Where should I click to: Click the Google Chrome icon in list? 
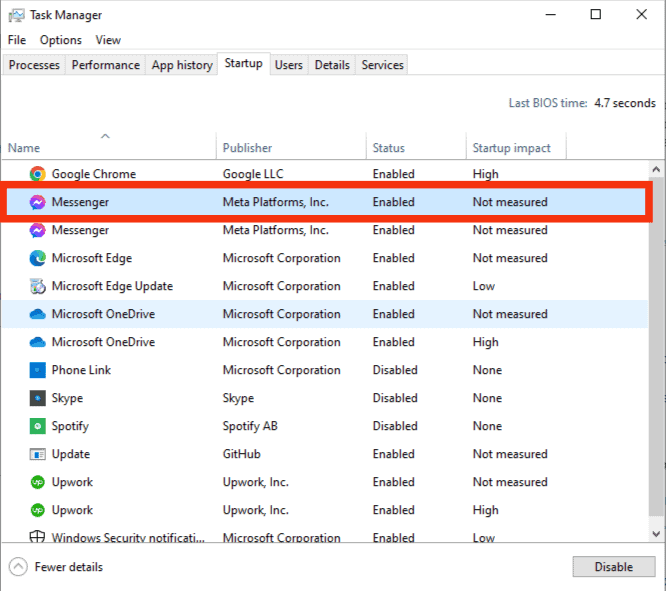[x=37, y=174]
